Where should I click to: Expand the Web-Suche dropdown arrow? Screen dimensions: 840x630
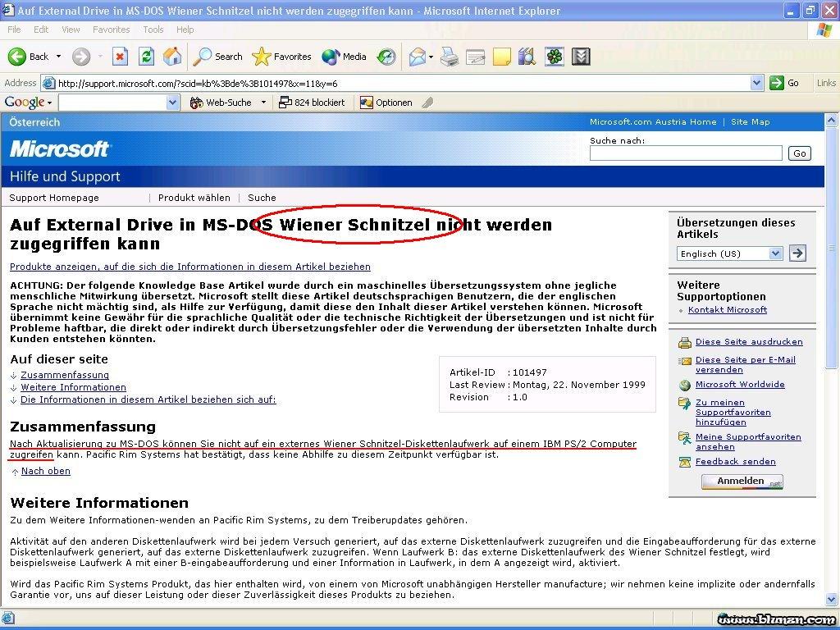[263, 103]
